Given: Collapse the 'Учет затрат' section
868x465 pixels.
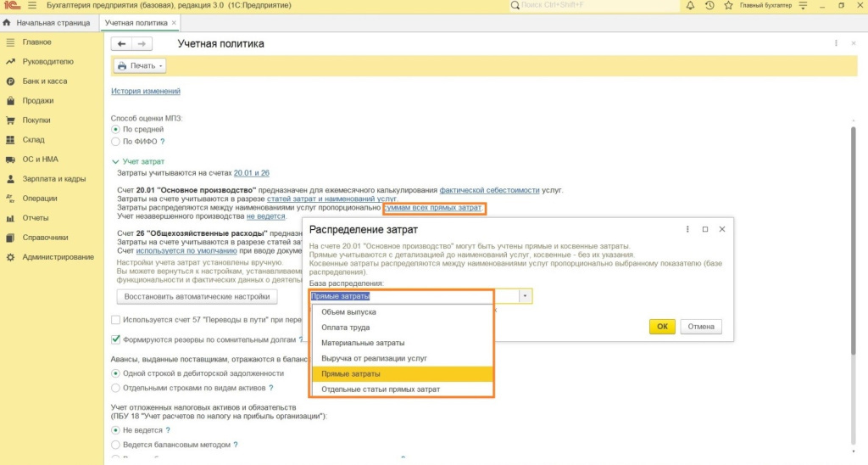Looking at the screenshot, I should pos(116,161).
